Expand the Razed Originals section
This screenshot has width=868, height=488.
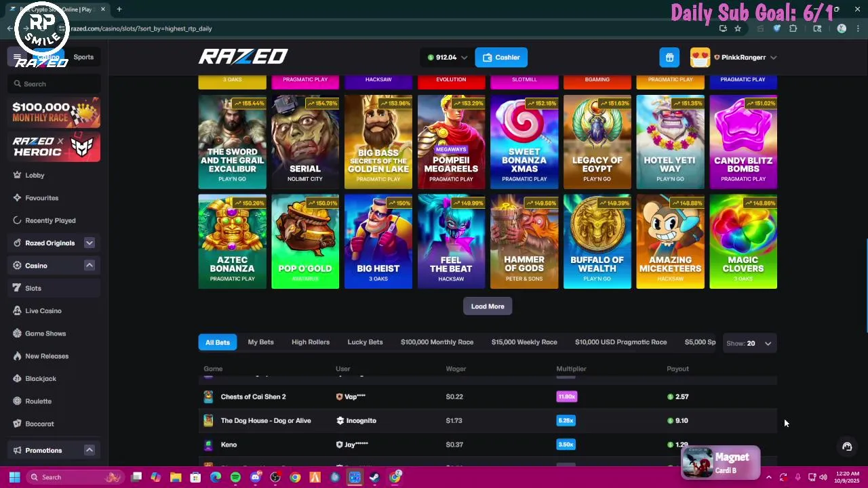[89, 243]
